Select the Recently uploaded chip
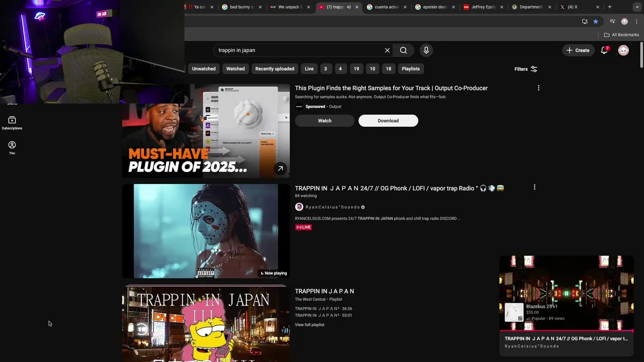 click(275, 69)
